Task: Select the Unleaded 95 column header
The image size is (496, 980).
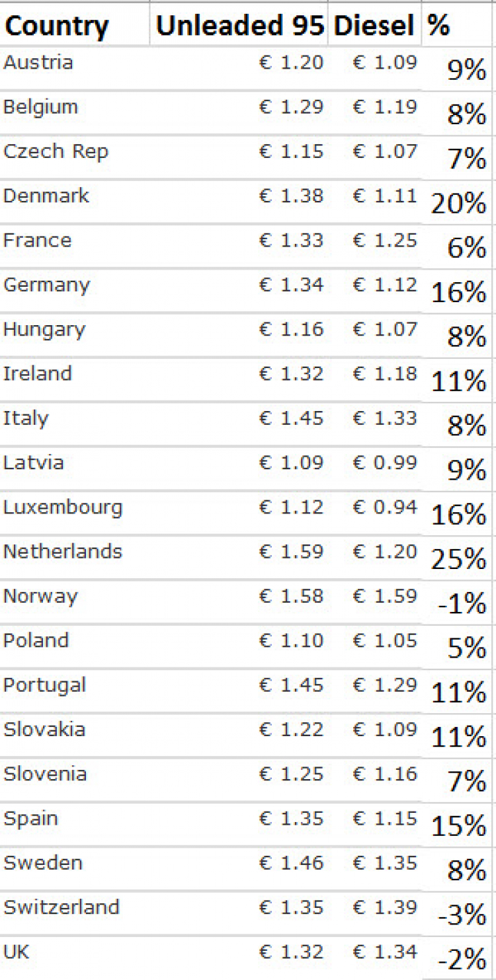Action: click(x=239, y=24)
